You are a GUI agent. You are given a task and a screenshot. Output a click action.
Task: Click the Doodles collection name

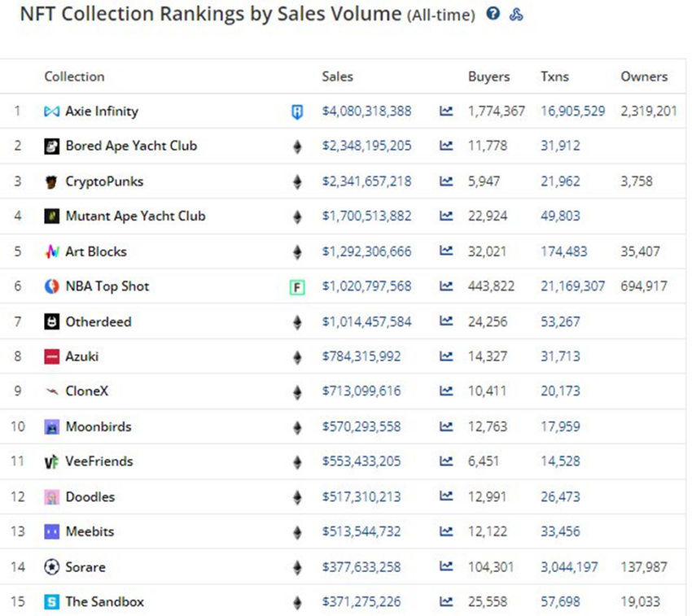(x=90, y=497)
